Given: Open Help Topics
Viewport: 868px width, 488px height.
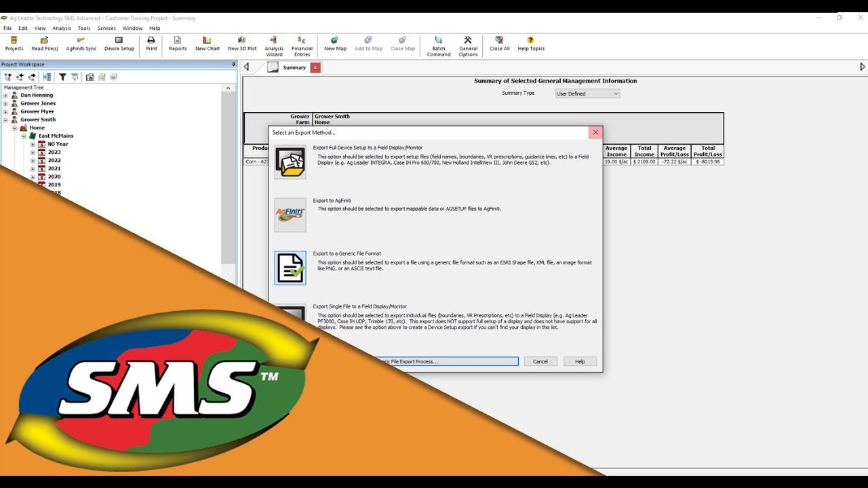Looking at the screenshot, I should (x=531, y=44).
